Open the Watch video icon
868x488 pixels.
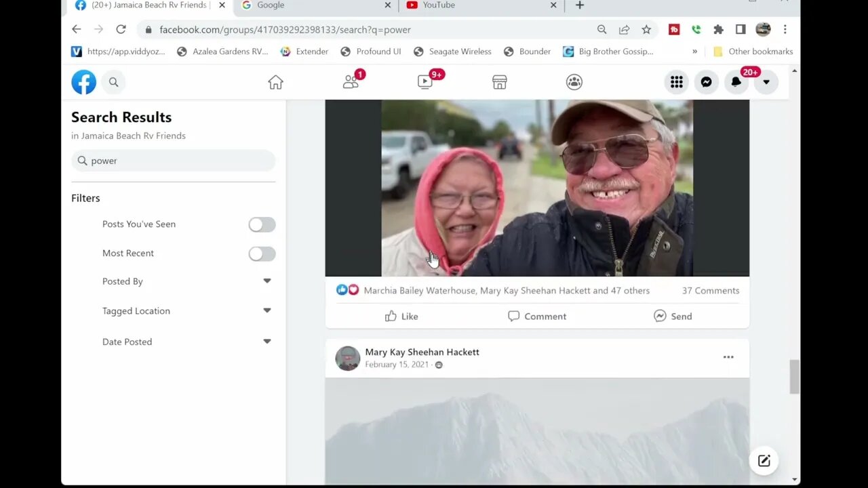point(425,82)
